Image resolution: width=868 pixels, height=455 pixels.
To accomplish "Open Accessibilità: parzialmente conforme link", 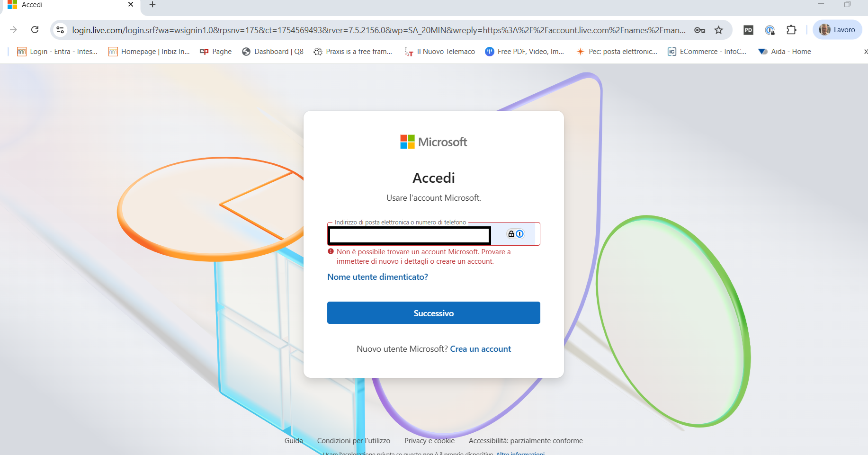I will [526, 441].
